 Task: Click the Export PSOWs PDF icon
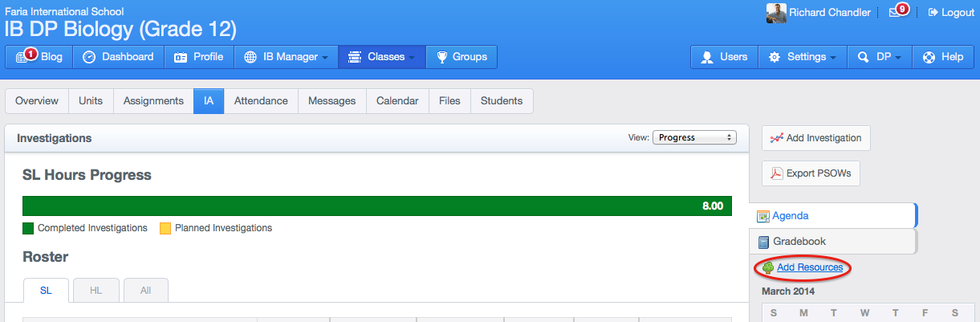(x=777, y=173)
